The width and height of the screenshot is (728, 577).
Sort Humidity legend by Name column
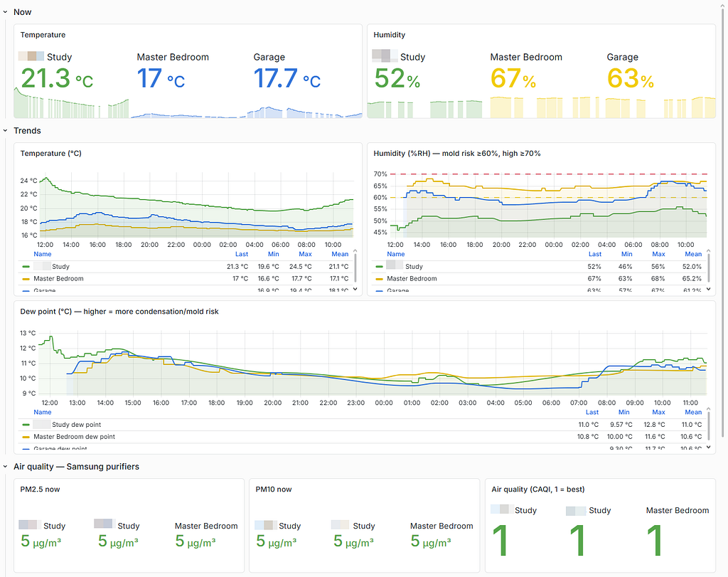pyautogui.click(x=395, y=254)
